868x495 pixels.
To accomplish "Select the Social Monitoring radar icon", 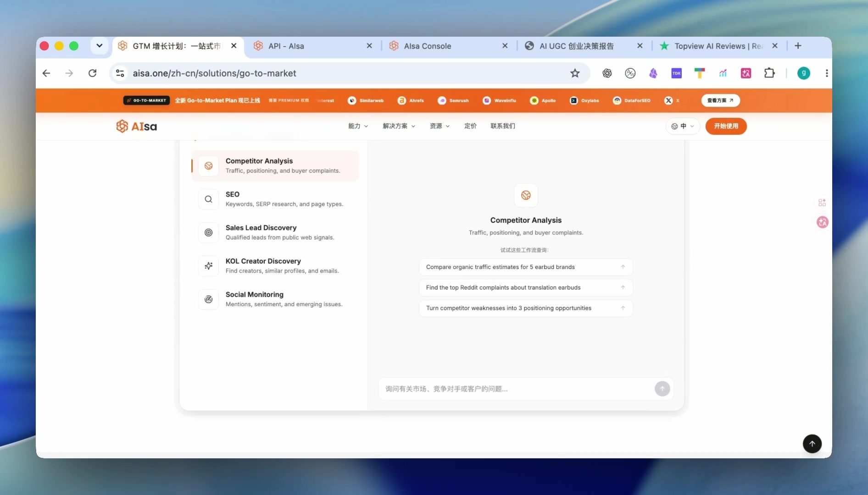I will (x=208, y=299).
